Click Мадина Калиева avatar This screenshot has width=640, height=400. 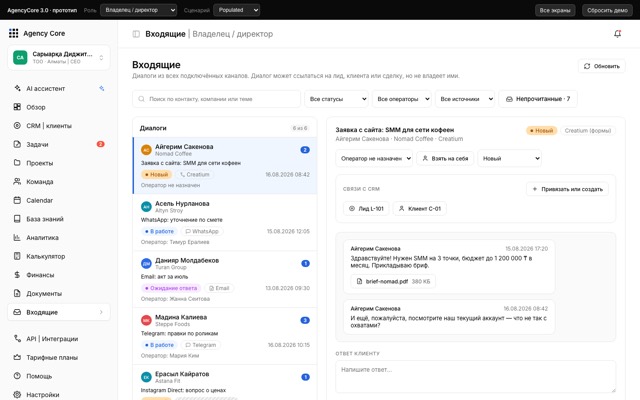(x=146, y=320)
